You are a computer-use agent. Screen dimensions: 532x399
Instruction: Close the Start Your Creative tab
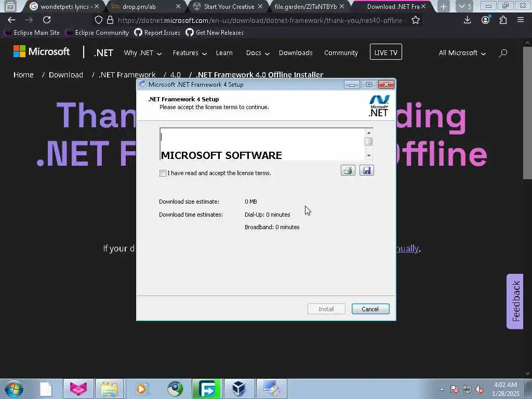[x=260, y=6]
